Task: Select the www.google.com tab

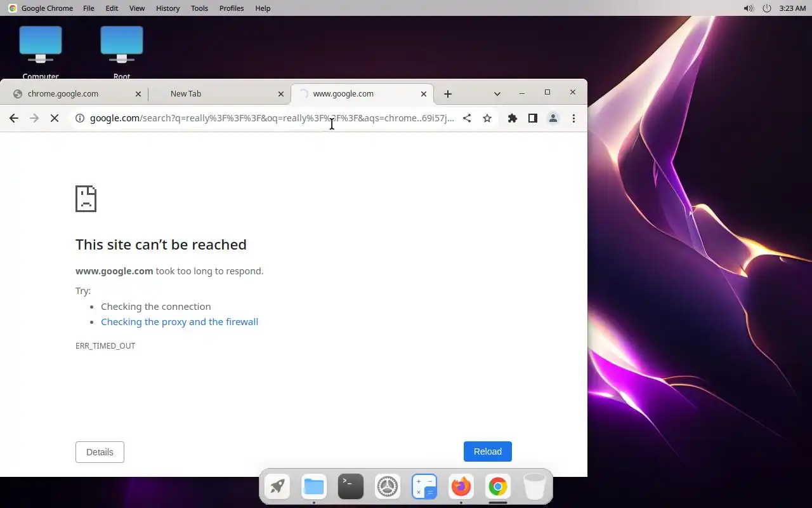Action: point(362,93)
